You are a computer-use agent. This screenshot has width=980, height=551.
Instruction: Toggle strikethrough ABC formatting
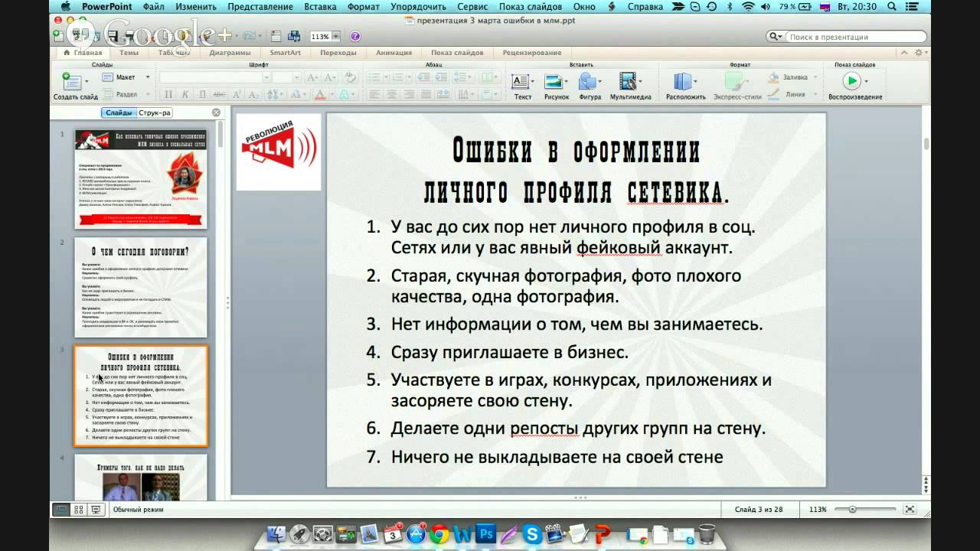tap(219, 95)
